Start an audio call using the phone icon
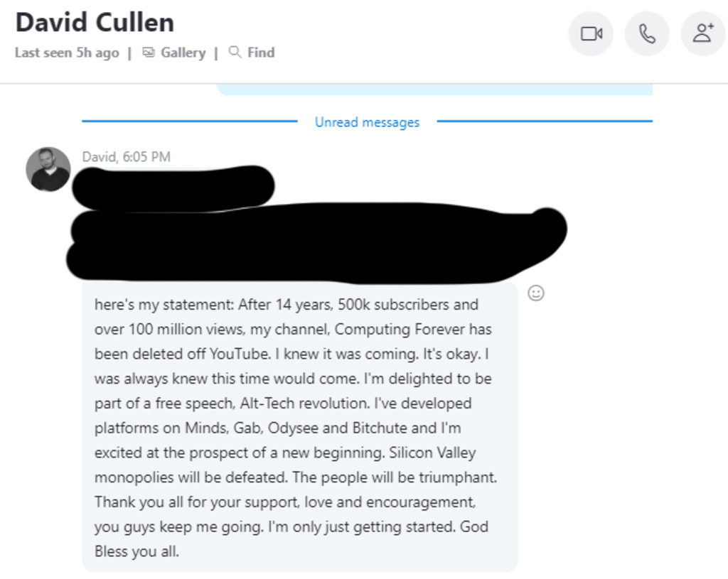This screenshot has width=728, height=579. (647, 34)
